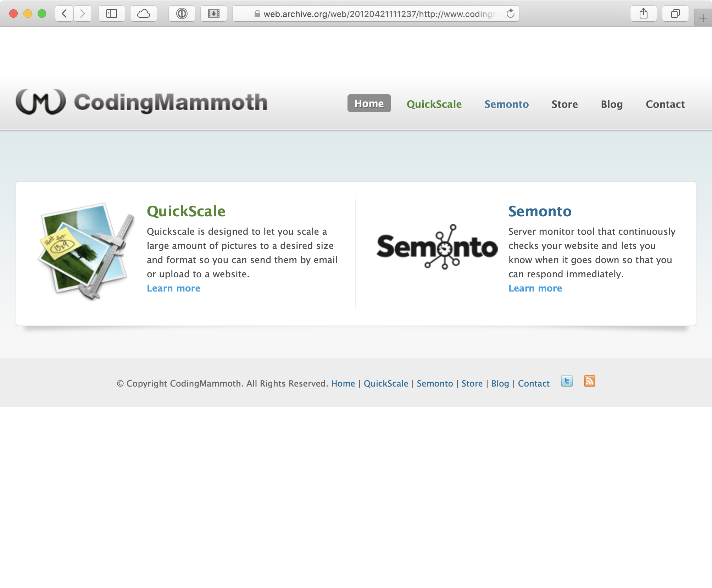
Task: Open a new tab with plus button
Action: 703,18
